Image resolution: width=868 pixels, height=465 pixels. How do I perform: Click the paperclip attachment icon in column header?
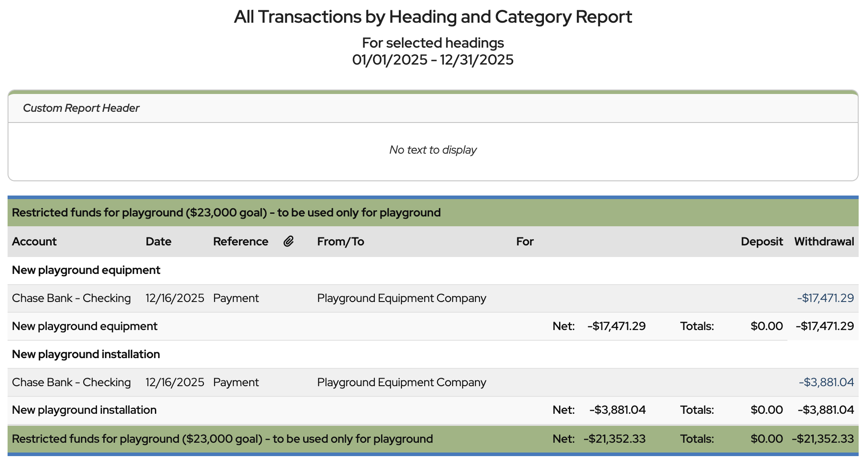[288, 241]
